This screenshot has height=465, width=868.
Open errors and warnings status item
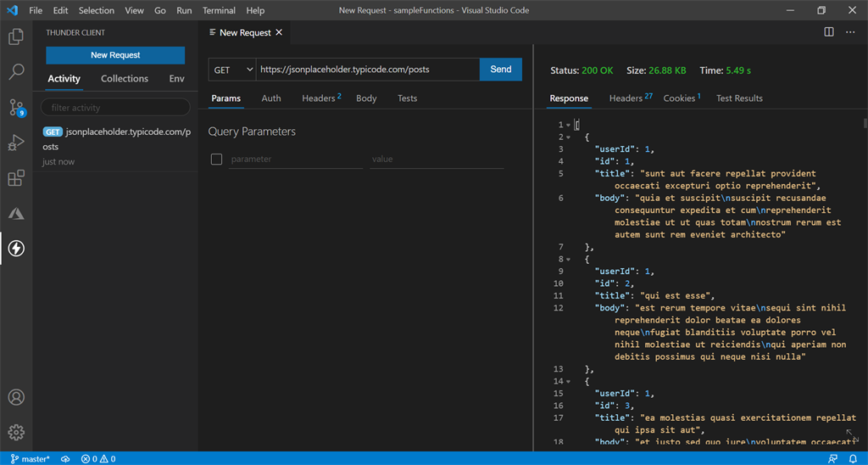(x=98, y=459)
